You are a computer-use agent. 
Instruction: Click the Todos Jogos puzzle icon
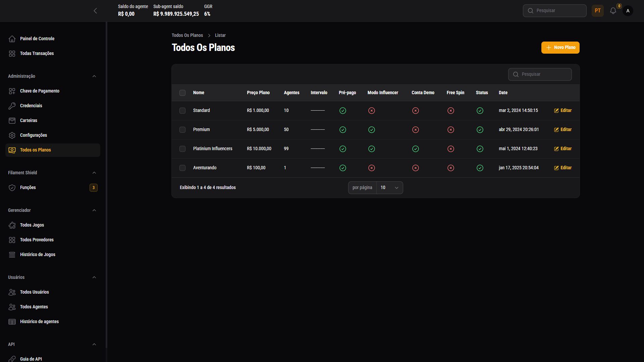[x=12, y=225]
